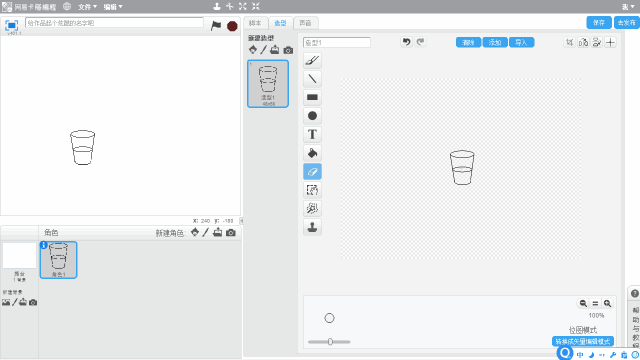This screenshot has height=360, width=640.
Task: Click the top bar delete scissors icon
Action: (230, 6)
